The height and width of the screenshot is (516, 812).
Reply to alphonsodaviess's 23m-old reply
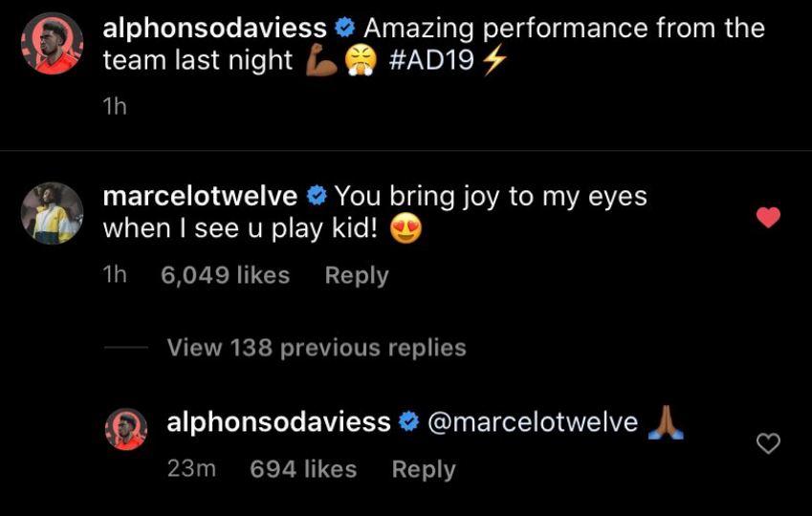(424, 469)
